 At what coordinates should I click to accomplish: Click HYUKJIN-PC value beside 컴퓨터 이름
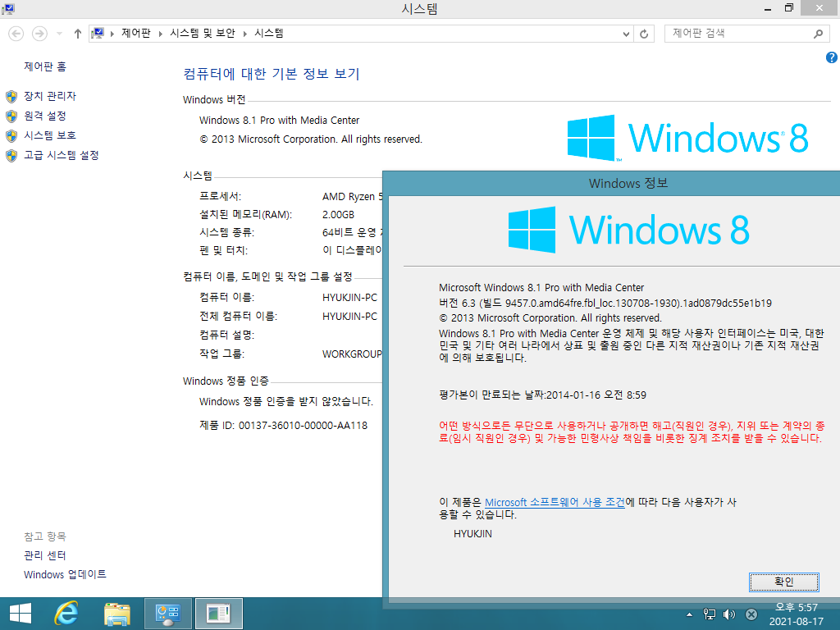click(349, 297)
